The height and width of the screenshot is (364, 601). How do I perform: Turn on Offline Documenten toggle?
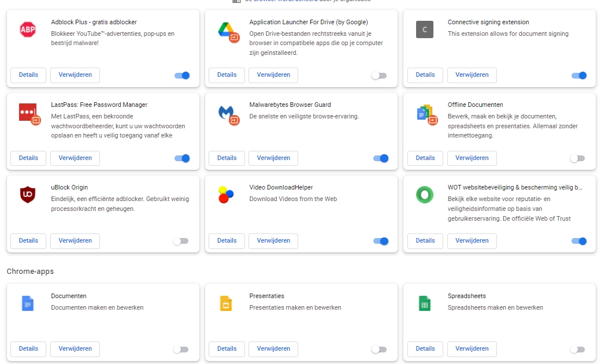[x=577, y=158]
